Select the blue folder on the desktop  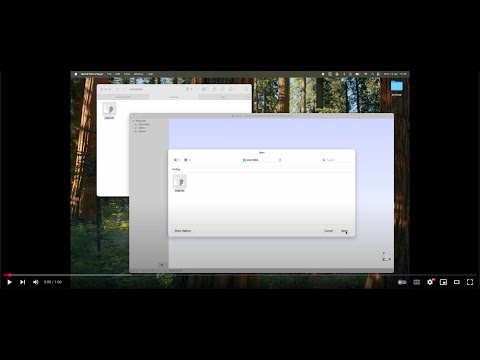click(397, 86)
